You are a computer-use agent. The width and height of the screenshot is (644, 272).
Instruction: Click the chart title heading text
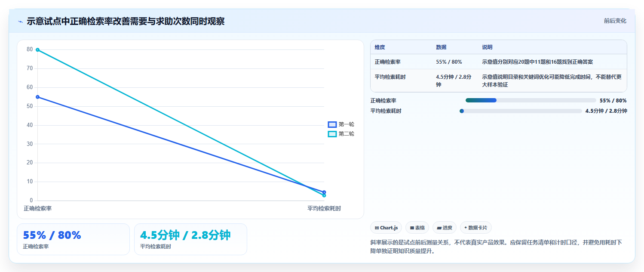[126, 21]
